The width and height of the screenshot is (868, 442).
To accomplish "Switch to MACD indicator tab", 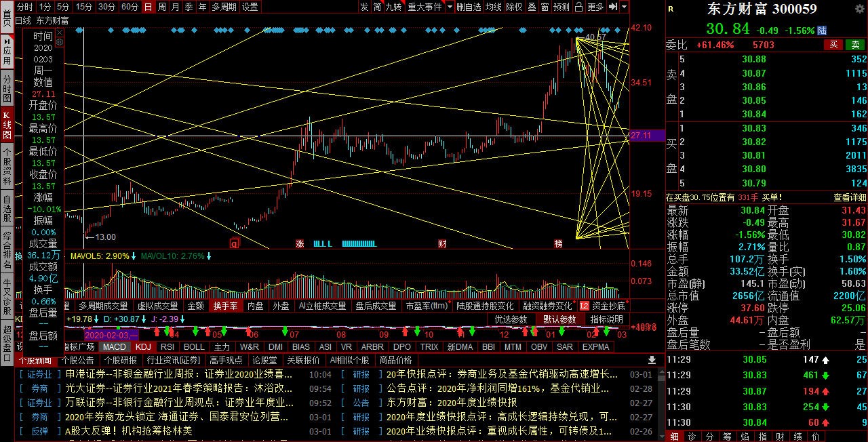I will (x=114, y=346).
